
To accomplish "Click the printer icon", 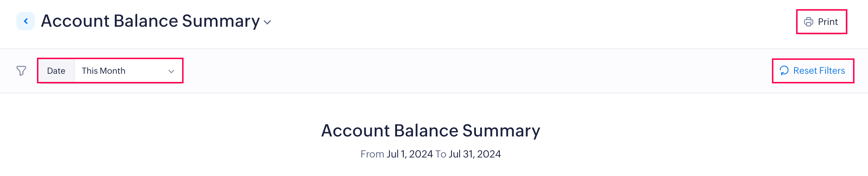I will coord(809,22).
